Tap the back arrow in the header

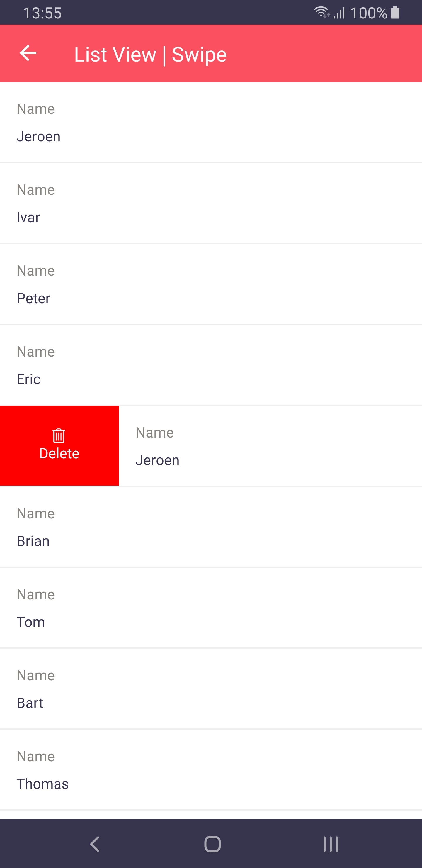pos(28,53)
